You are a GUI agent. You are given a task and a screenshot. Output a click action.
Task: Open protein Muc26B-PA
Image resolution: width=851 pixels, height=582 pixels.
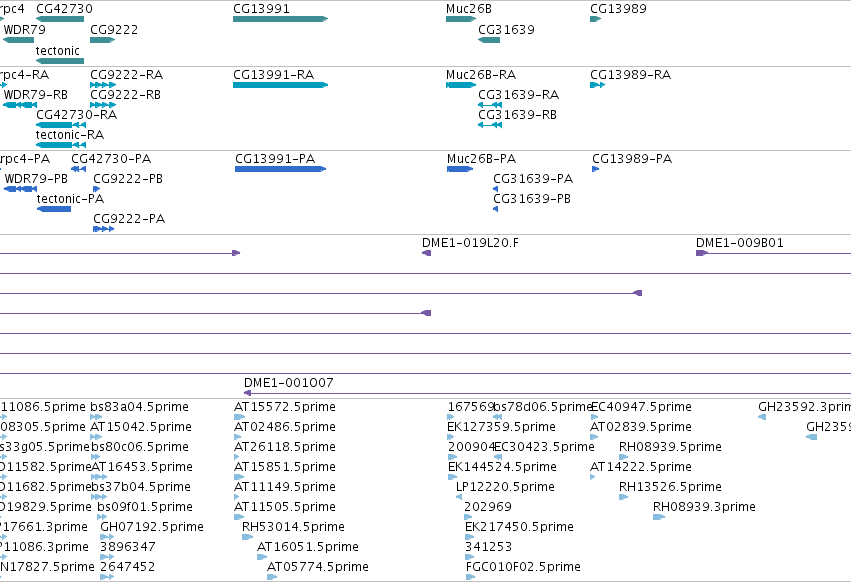coord(481,159)
